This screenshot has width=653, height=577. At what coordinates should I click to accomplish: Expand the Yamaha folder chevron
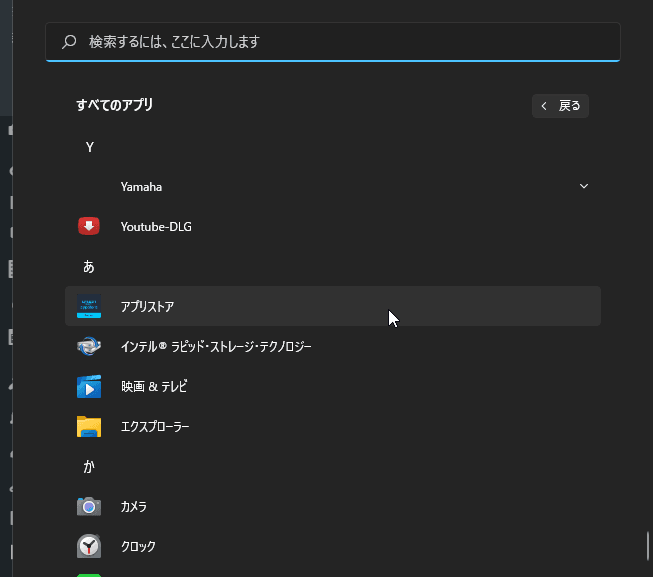pos(584,186)
